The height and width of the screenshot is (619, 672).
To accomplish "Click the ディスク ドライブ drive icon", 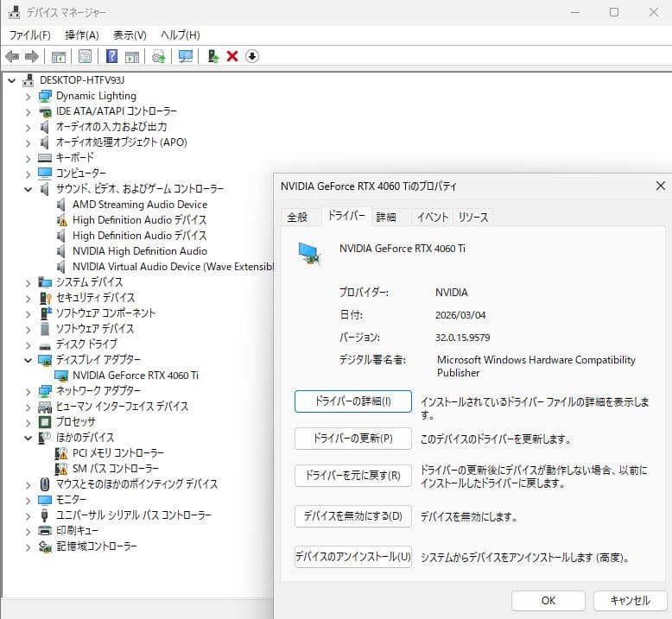I will click(x=45, y=346).
